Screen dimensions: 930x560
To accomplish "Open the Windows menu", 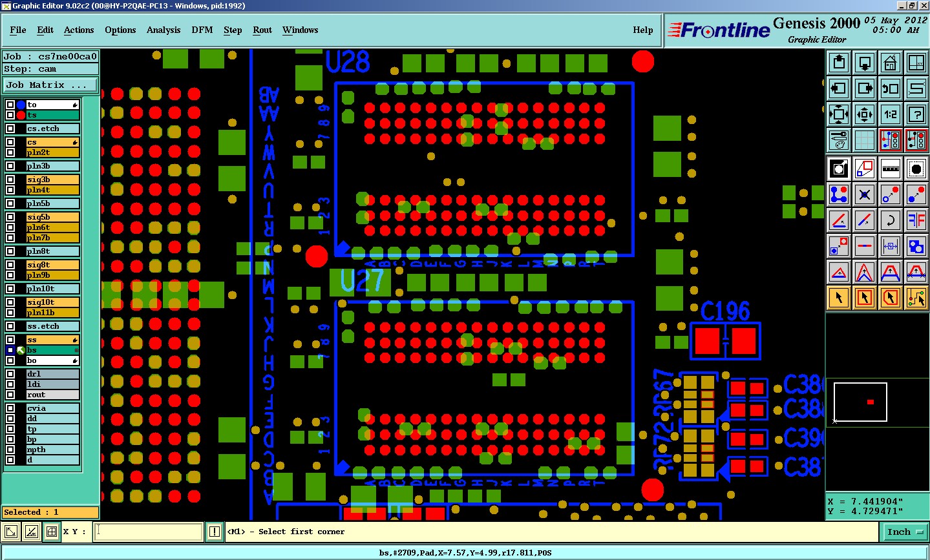I will (301, 30).
